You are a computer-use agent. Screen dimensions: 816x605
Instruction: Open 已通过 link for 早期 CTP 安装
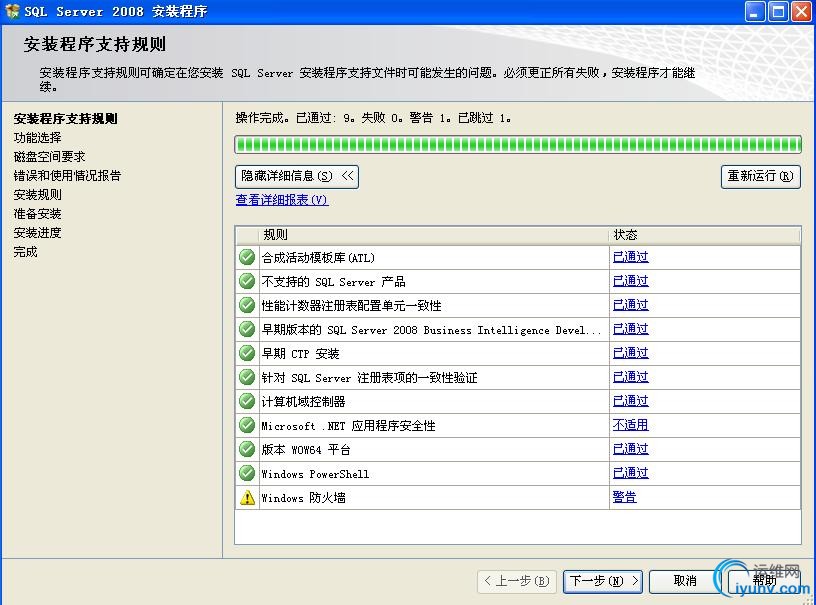coord(630,352)
